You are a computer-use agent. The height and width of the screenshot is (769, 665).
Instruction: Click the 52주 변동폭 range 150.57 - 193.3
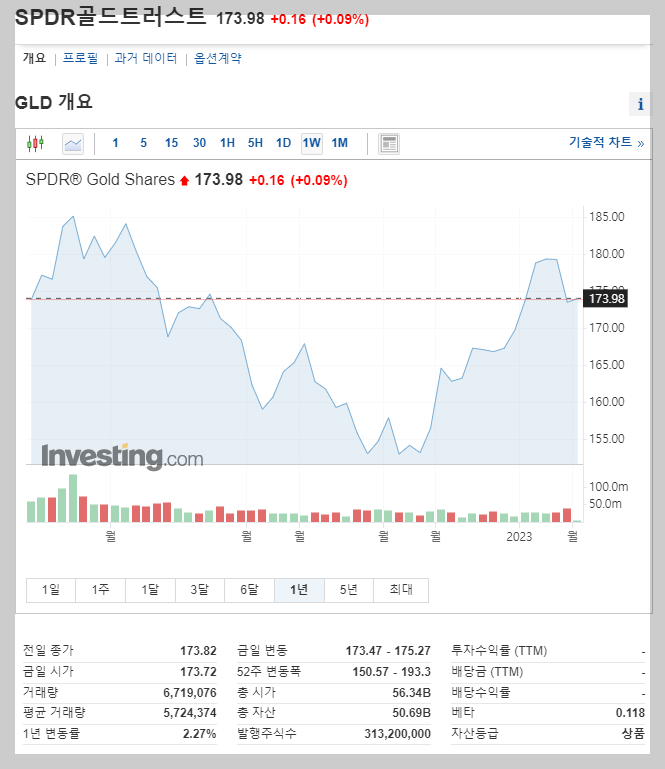pos(391,671)
